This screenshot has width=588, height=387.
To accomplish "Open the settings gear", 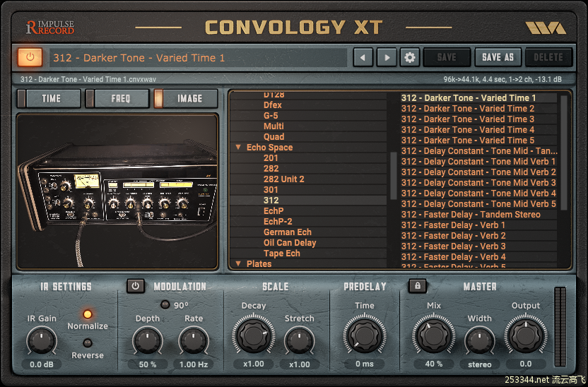I will 409,58.
